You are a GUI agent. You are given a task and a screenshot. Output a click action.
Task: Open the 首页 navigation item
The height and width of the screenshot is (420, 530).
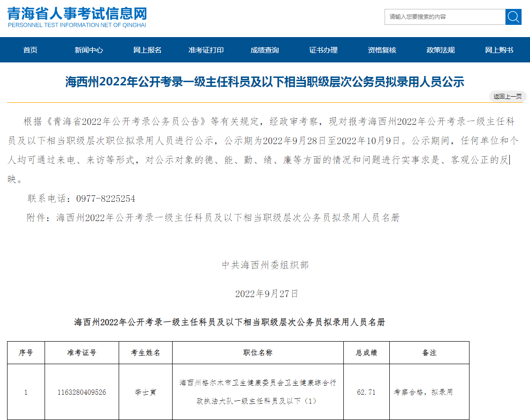pos(30,50)
